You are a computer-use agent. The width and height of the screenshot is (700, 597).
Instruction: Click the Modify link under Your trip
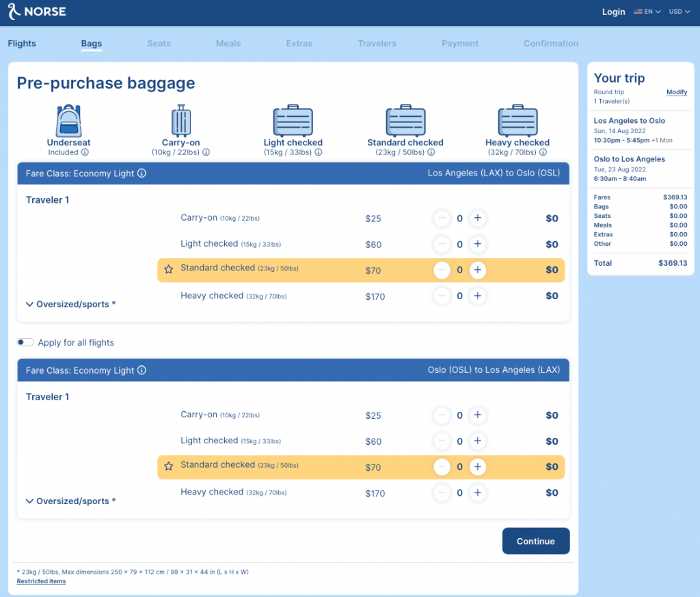click(676, 92)
